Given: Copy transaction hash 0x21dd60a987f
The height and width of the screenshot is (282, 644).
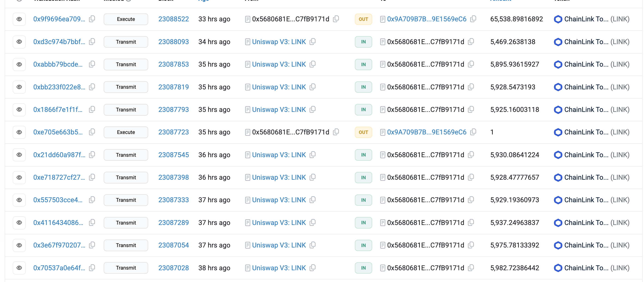Looking at the screenshot, I should point(92,155).
